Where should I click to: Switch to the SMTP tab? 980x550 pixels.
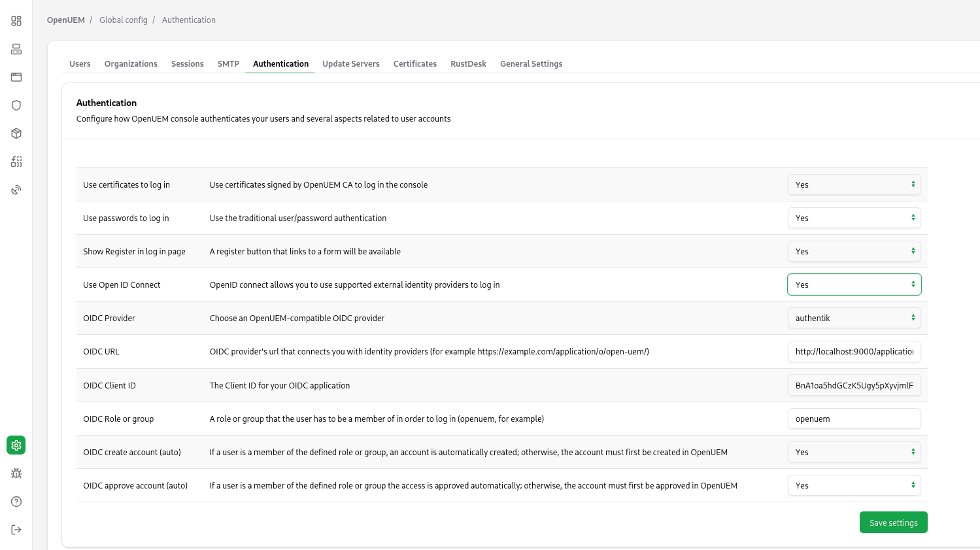(228, 63)
